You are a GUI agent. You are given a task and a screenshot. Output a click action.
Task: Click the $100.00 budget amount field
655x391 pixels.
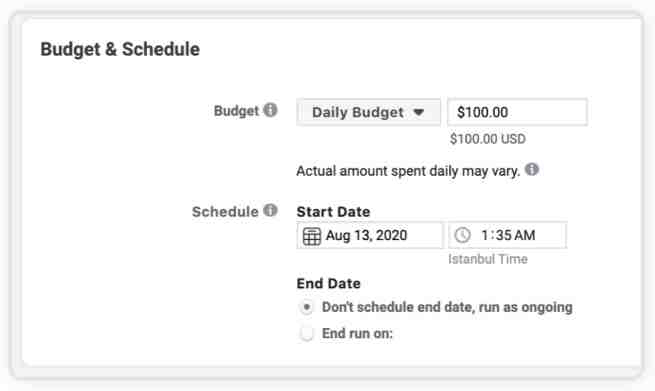(517, 112)
